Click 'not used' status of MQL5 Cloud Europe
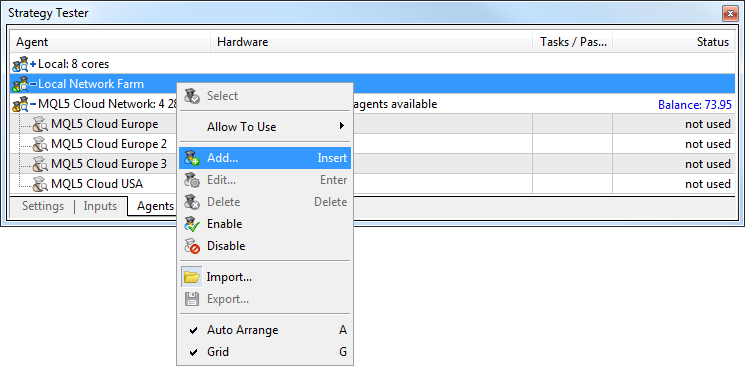745x366 pixels. point(707,124)
